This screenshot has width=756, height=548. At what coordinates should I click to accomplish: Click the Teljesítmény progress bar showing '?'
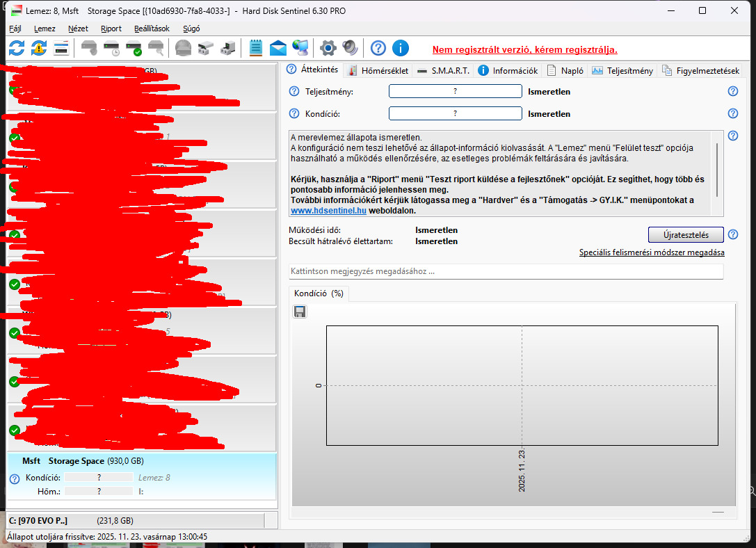(x=455, y=91)
